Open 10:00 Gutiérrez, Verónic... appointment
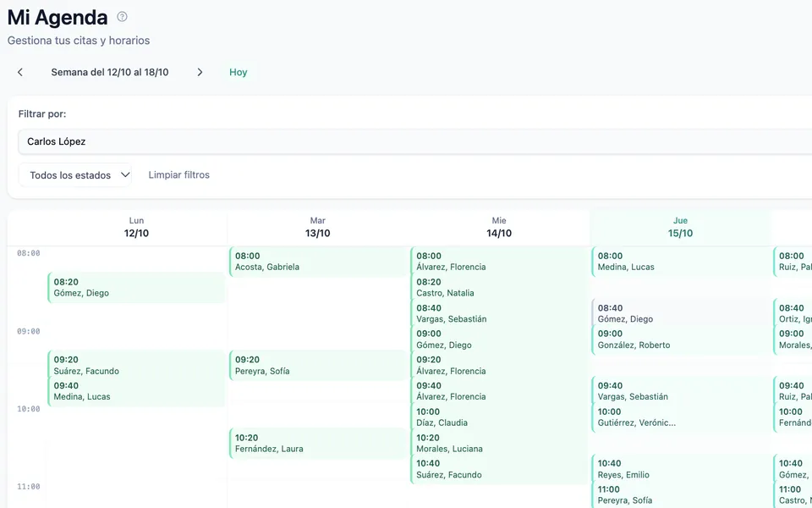 [680, 417]
